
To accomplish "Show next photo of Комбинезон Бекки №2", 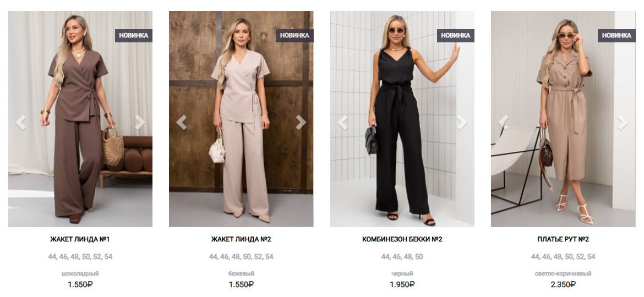I will click(462, 122).
